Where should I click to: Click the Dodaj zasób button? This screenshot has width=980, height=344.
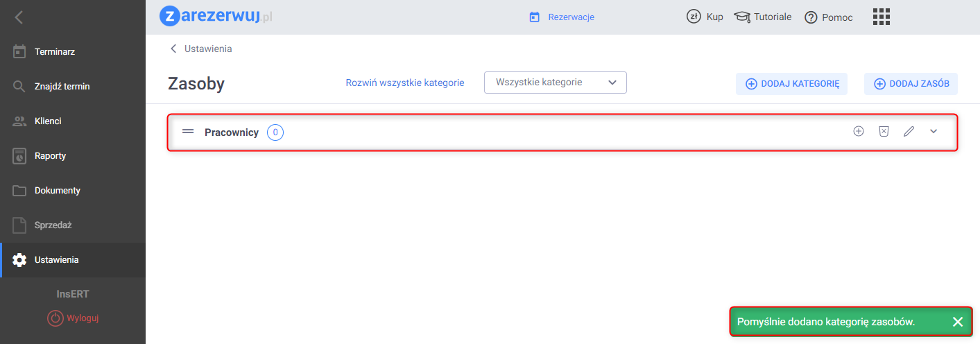(911, 84)
